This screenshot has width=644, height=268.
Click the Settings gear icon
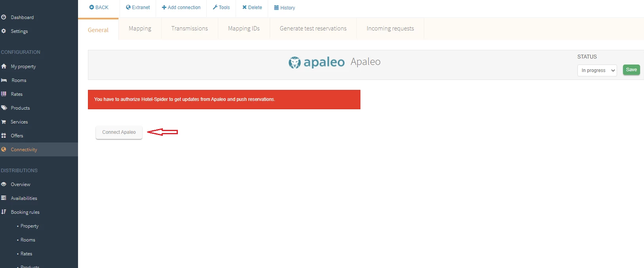coord(4,31)
